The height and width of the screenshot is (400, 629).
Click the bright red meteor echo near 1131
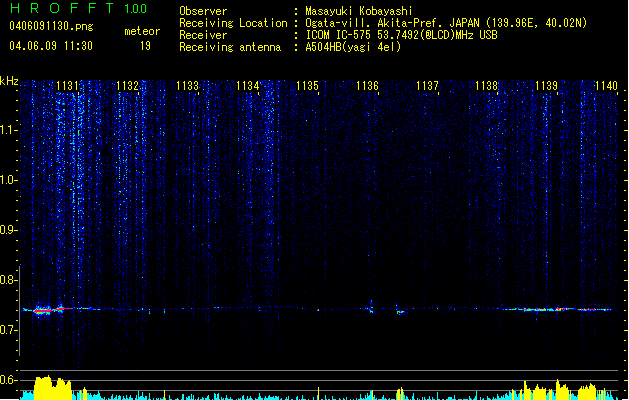tap(42, 311)
